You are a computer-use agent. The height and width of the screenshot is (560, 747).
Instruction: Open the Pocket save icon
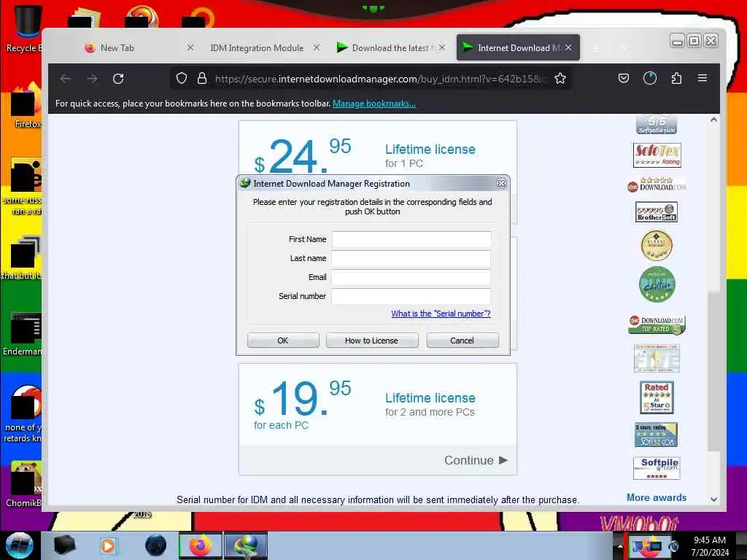(x=624, y=78)
